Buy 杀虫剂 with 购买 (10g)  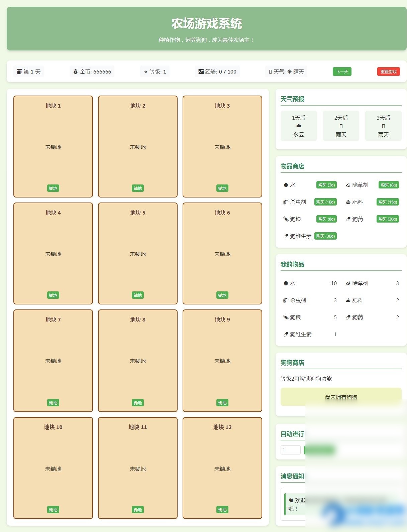tap(325, 202)
